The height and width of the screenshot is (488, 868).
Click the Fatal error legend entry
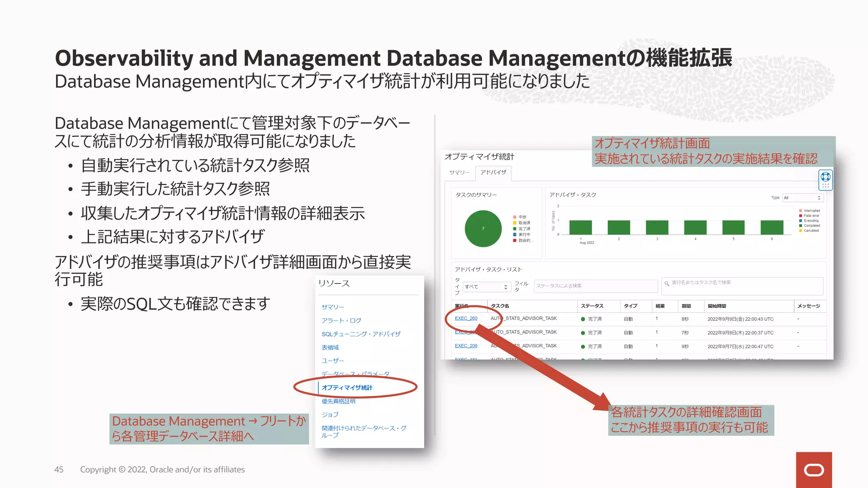tap(809, 216)
